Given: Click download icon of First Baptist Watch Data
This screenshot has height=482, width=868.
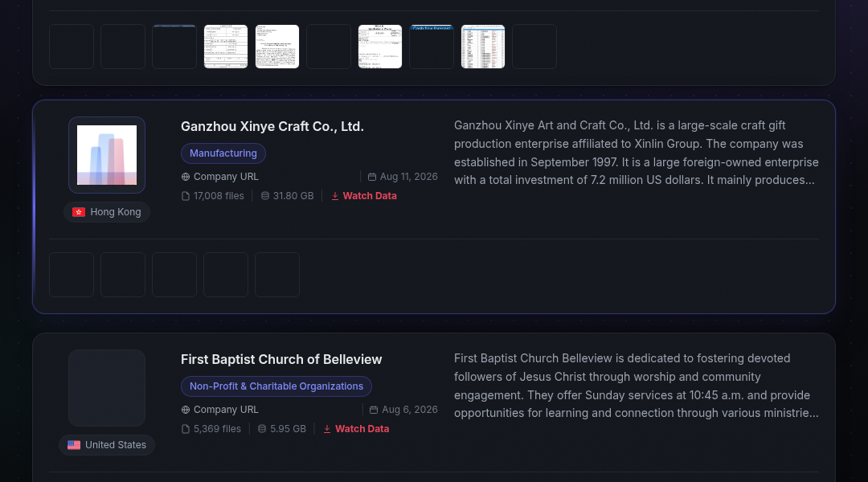Looking at the screenshot, I should tap(327, 429).
